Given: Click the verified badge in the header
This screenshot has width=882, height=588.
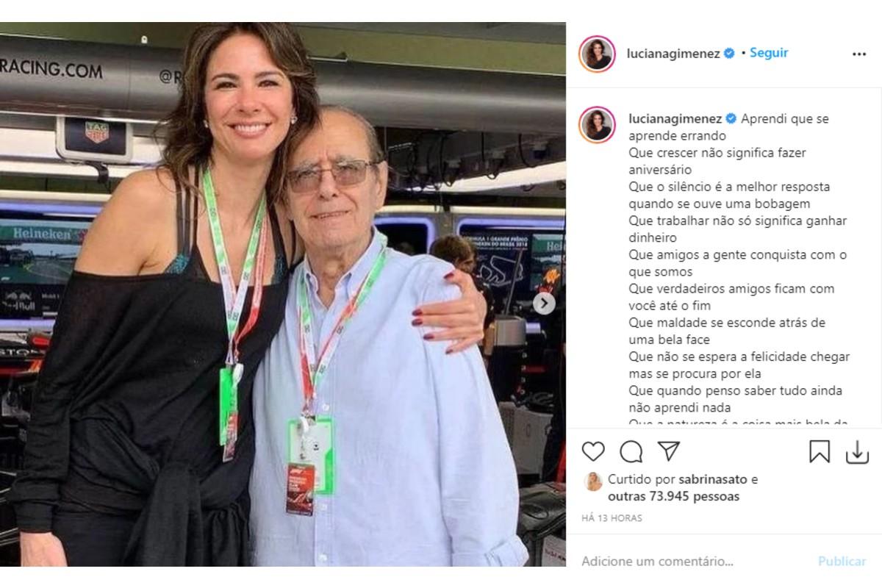Looking at the screenshot, I should [x=729, y=54].
